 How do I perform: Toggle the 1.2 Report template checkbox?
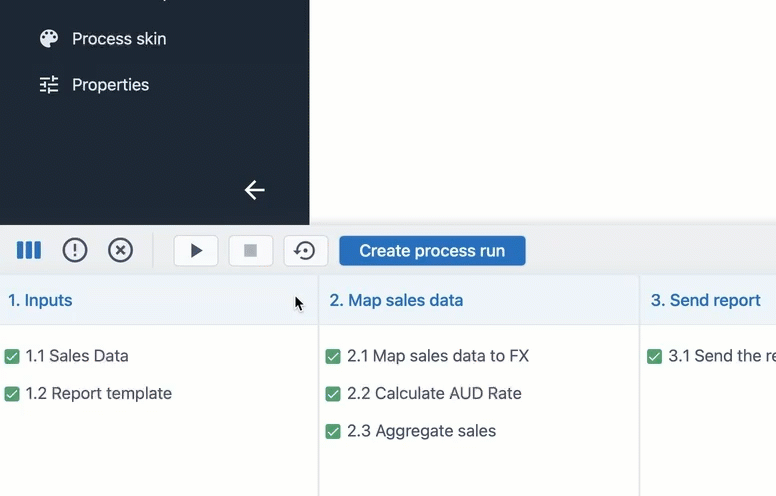click(x=12, y=394)
